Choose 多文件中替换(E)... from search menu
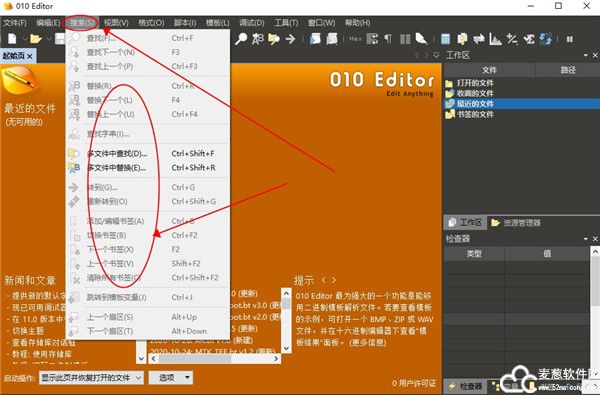 tap(148, 168)
